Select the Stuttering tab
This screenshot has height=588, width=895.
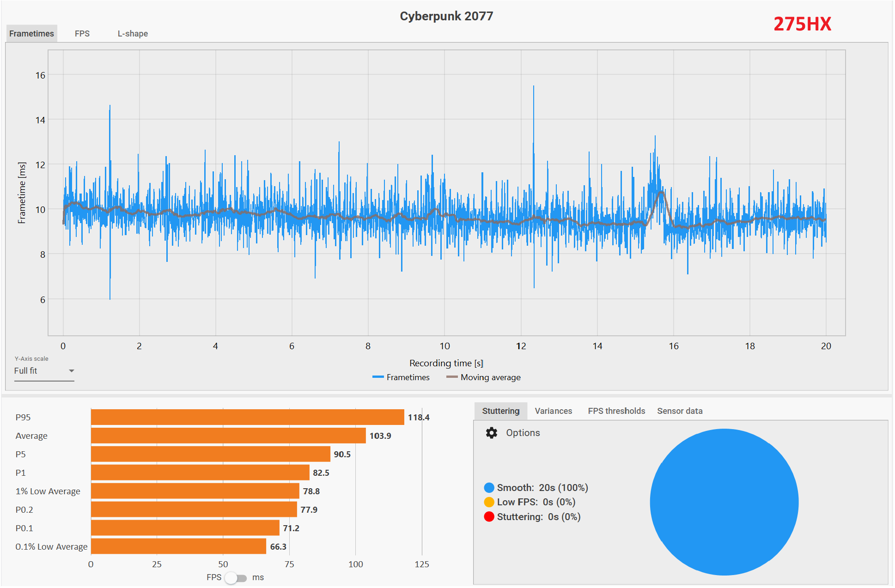[500, 411]
